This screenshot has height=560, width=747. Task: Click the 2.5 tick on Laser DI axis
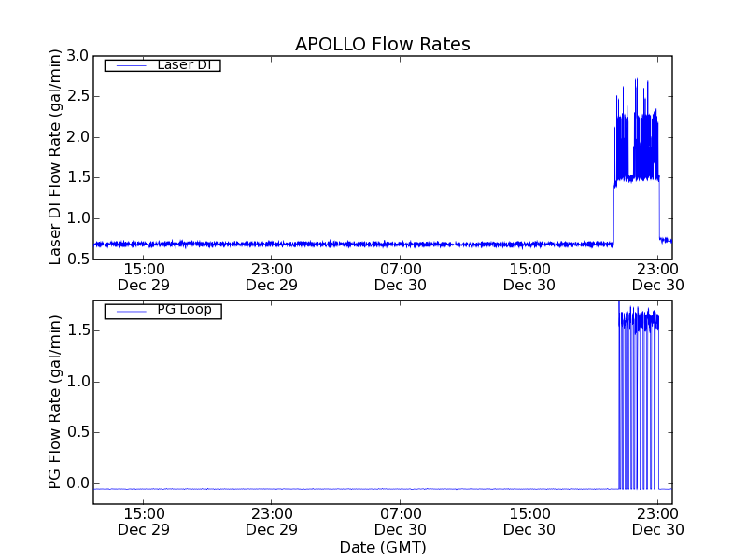77,96
